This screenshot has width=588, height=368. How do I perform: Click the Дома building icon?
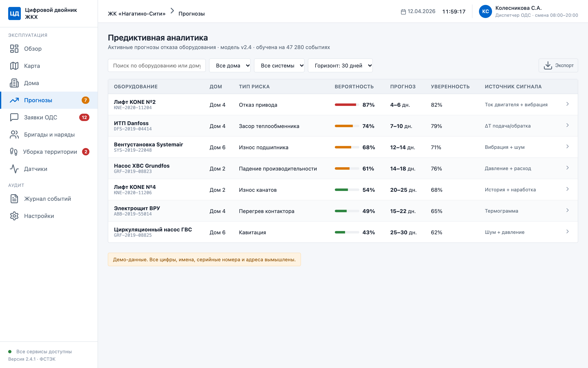pyautogui.click(x=14, y=83)
